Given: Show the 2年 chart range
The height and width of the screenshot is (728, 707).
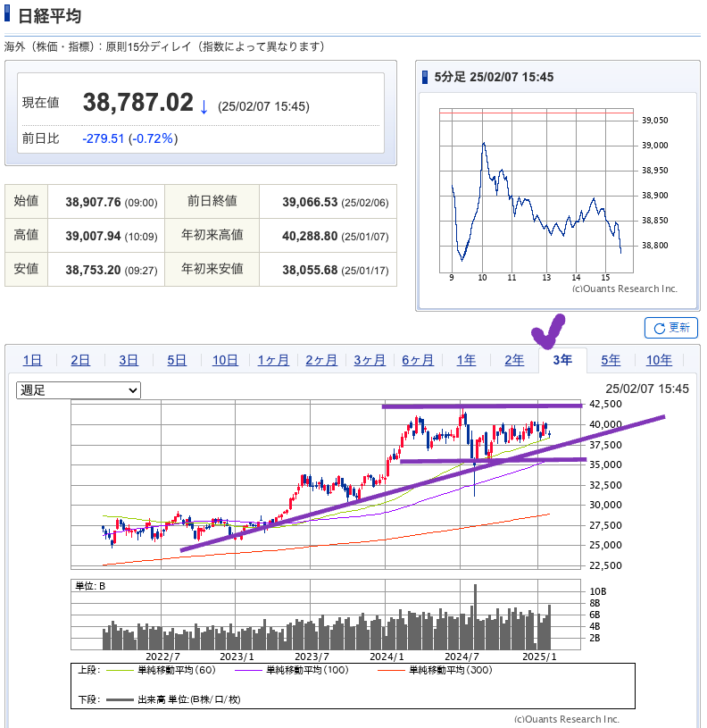Looking at the screenshot, I should [514, 360].
